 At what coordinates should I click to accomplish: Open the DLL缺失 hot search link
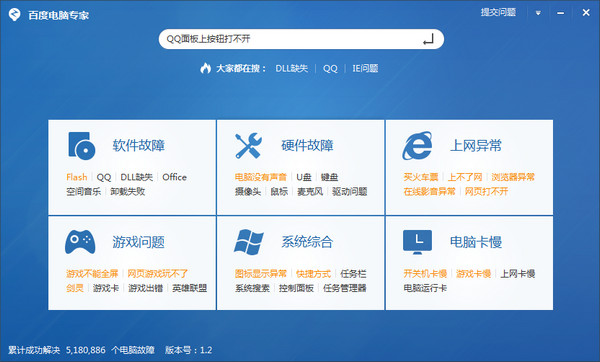pos(292,68)
